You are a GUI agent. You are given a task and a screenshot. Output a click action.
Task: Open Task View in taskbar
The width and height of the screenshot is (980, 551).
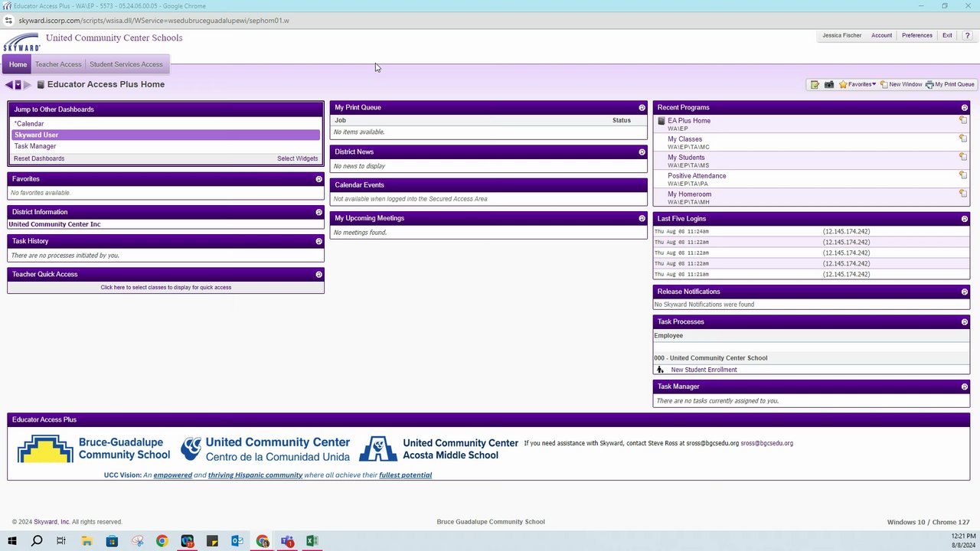click(x=61, y=541)
